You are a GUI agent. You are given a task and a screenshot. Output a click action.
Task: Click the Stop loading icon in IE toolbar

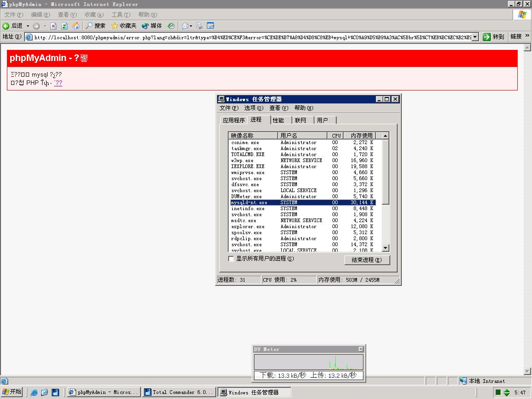pyautogui.click(x=53, y=26)
